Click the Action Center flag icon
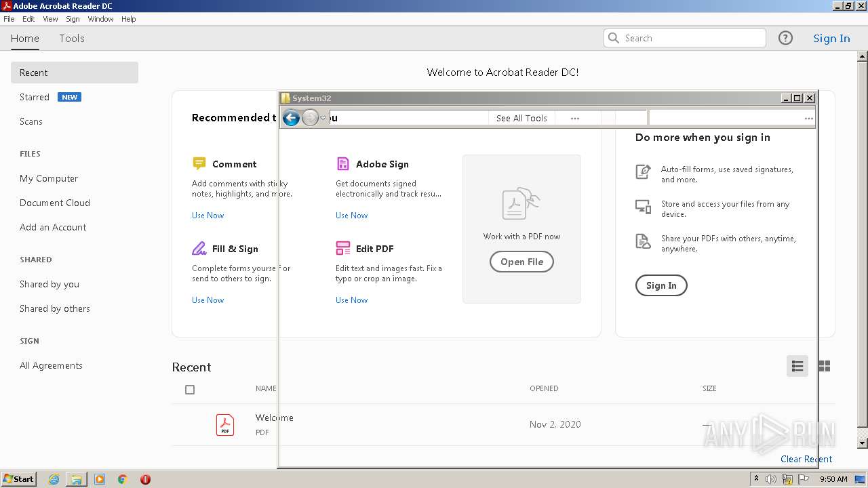 [x=804, y=479]
